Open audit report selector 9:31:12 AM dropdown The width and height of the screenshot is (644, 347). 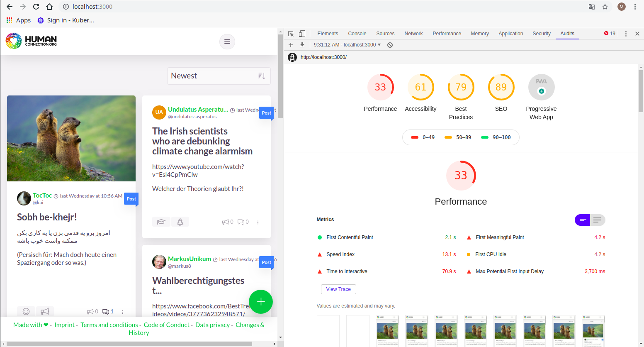click(x=347, y=45)
